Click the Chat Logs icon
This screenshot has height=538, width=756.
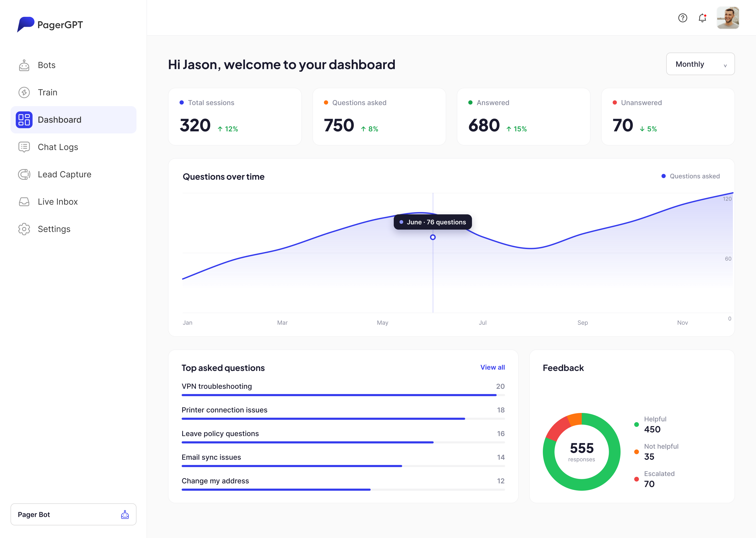pos(24,147)
